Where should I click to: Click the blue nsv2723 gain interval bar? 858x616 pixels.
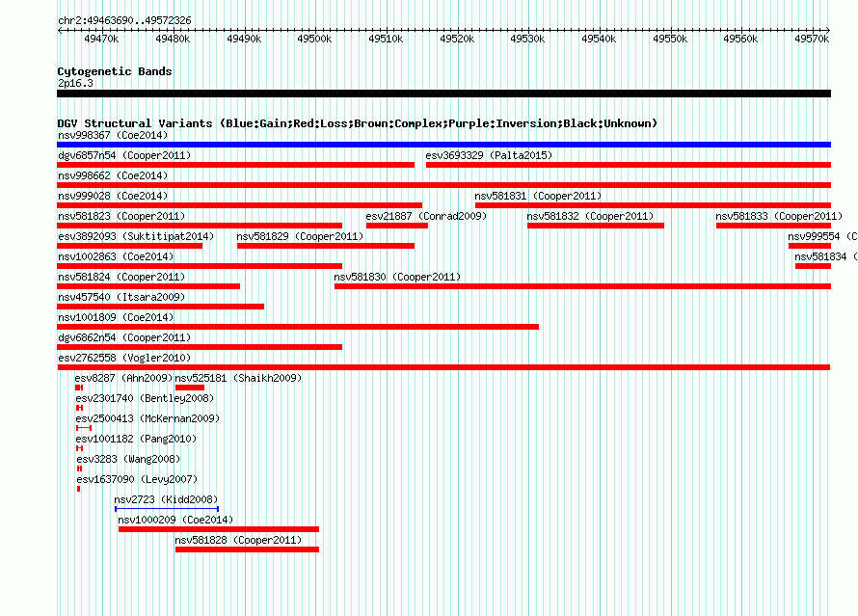coord(167,509)
